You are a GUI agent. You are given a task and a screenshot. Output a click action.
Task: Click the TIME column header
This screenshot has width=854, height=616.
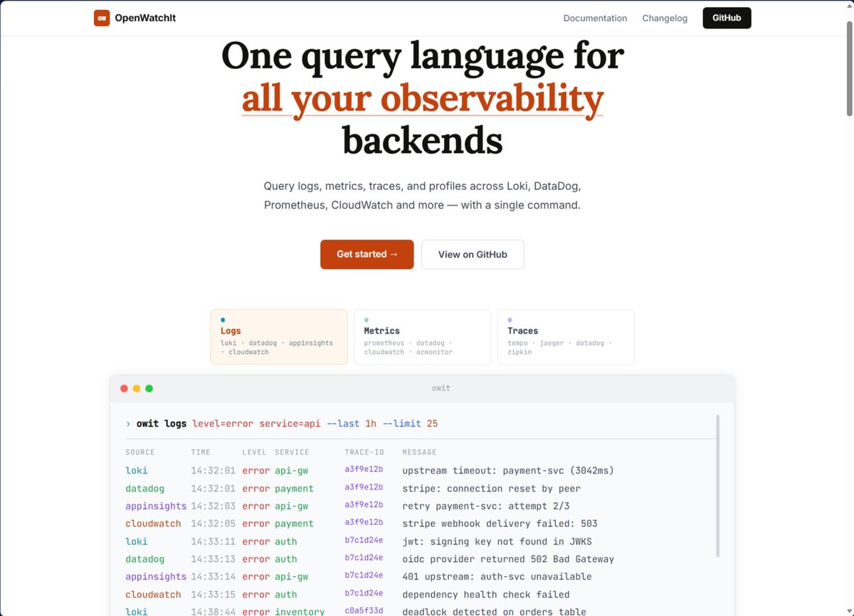coord(201,452)
